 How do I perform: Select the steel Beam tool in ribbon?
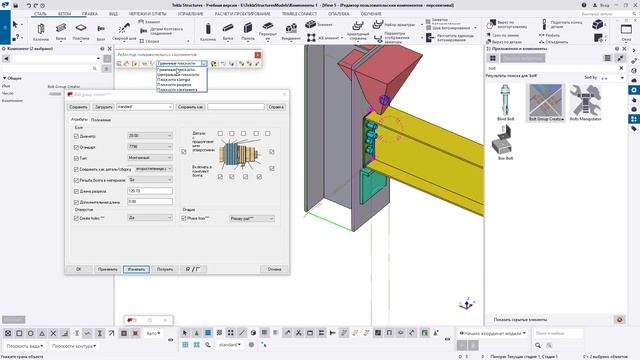61,32
